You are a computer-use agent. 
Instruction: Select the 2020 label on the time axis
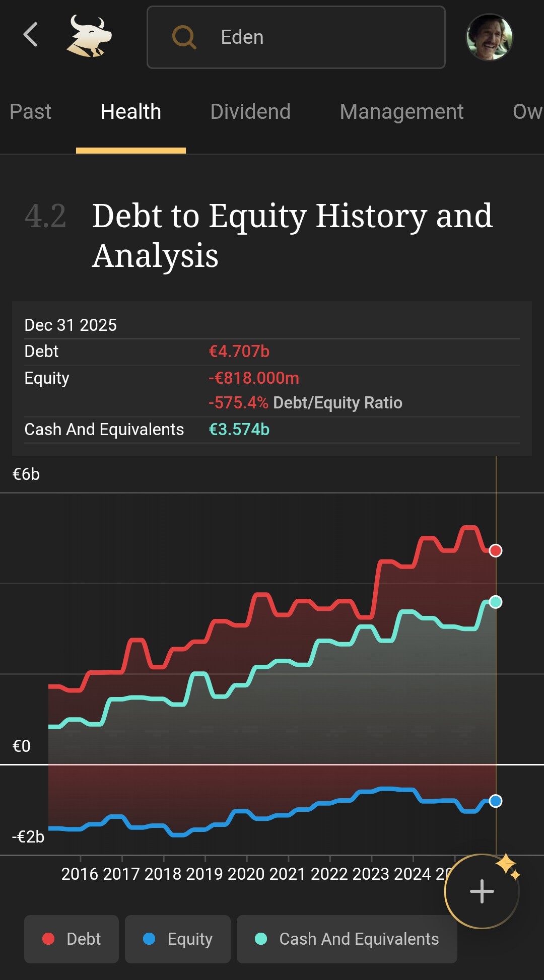click(x=247, y=874)
